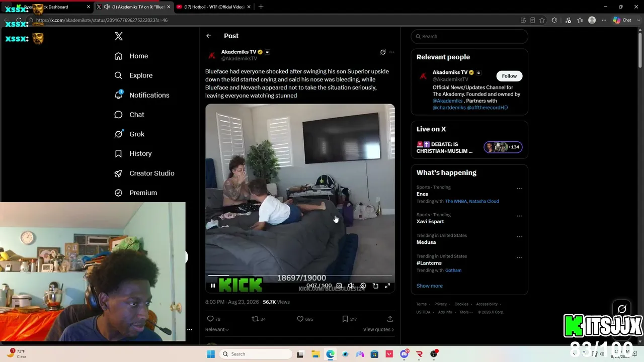Open Grok from the sidebar

tap(129, 134)
